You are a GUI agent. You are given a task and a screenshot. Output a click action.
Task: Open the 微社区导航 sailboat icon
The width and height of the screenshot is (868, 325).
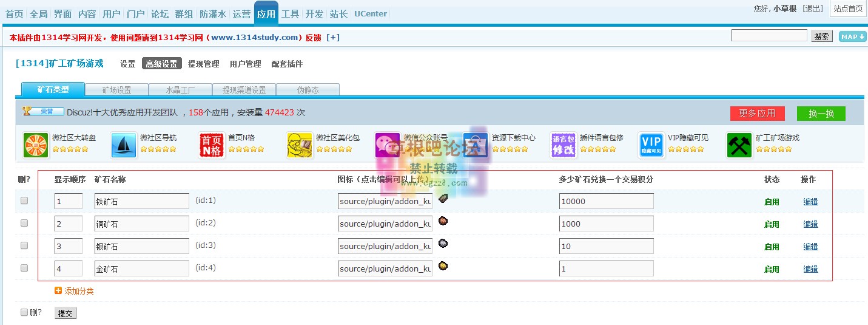coord(124,145)
